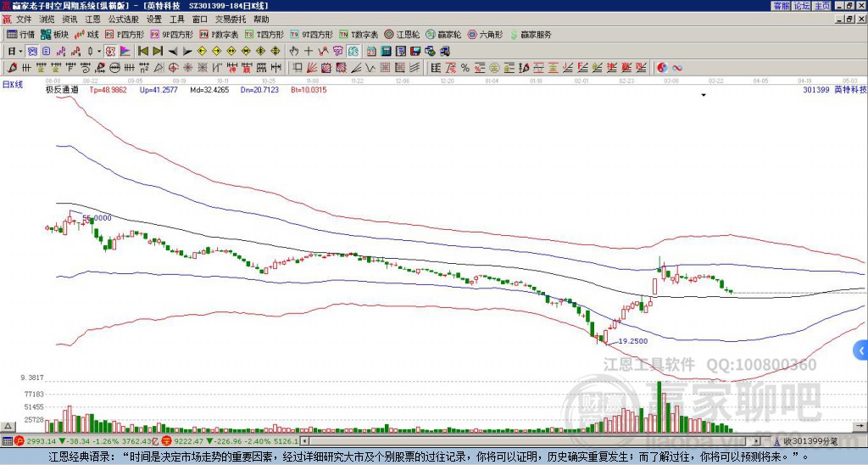868x465 pixels.
Task: Click the blue-red infinity wave icon
Action: (x=677, y=68)
